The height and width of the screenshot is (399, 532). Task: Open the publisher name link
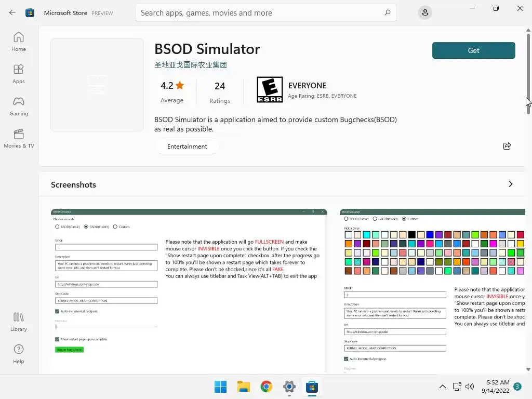[x=190, y=65]
